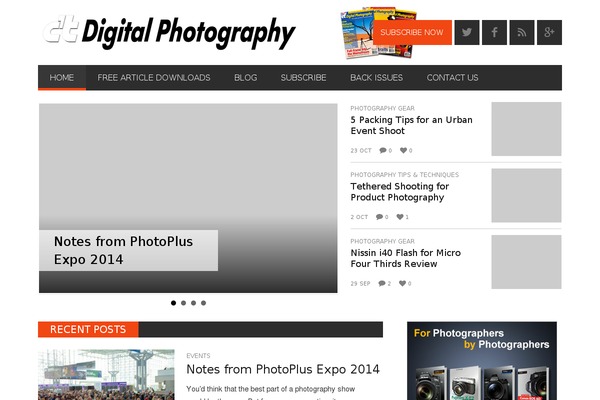Viewport: 600px width, 400px height.
Task: Open the Back Issues menu item
Action: [377, 78]
